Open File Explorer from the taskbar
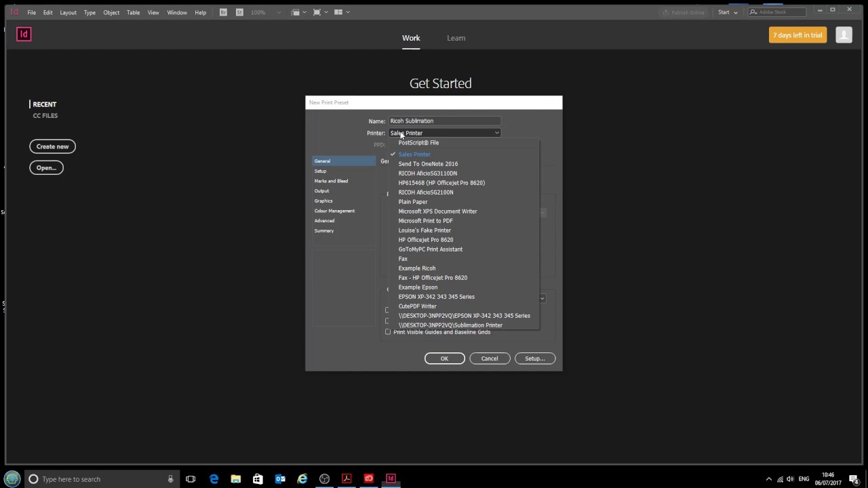The image size is (868, 488). click(235, 479)
